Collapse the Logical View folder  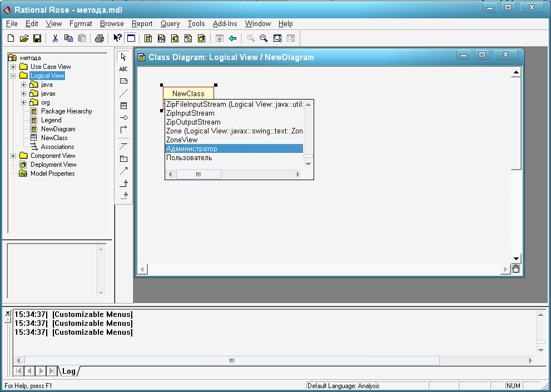tap(13, 76)
